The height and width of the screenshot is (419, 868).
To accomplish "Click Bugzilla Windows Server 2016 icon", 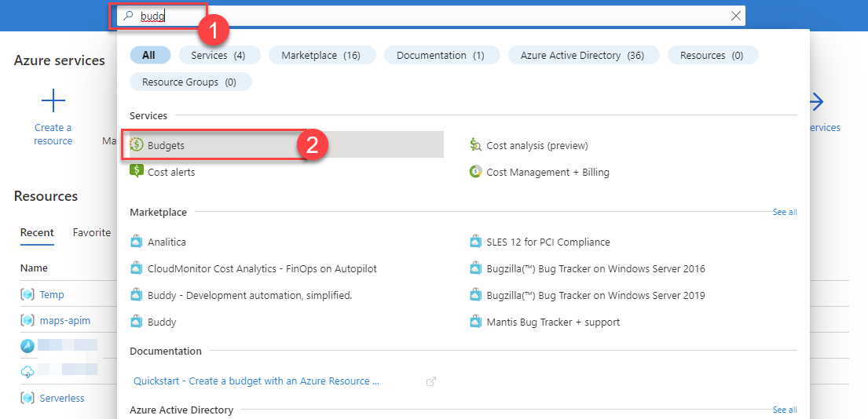I will pyautogui.click(x=475, y=268).
